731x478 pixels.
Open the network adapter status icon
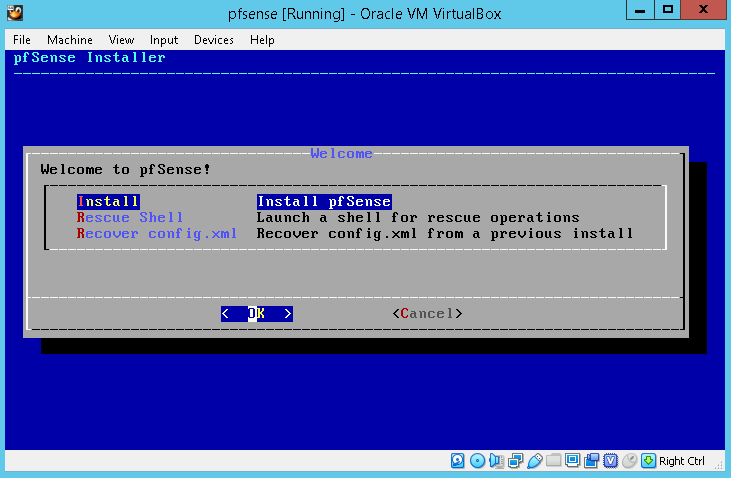tap(515, 461)
